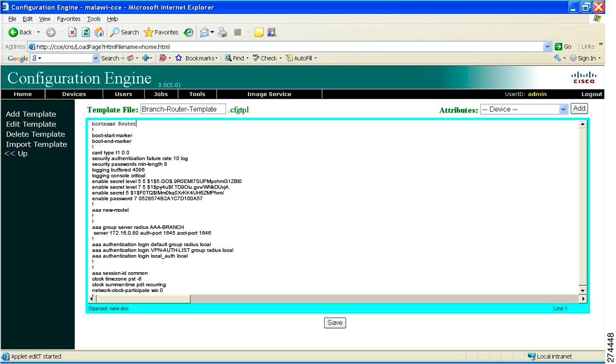Click the Logout link

tap(591, 94)
